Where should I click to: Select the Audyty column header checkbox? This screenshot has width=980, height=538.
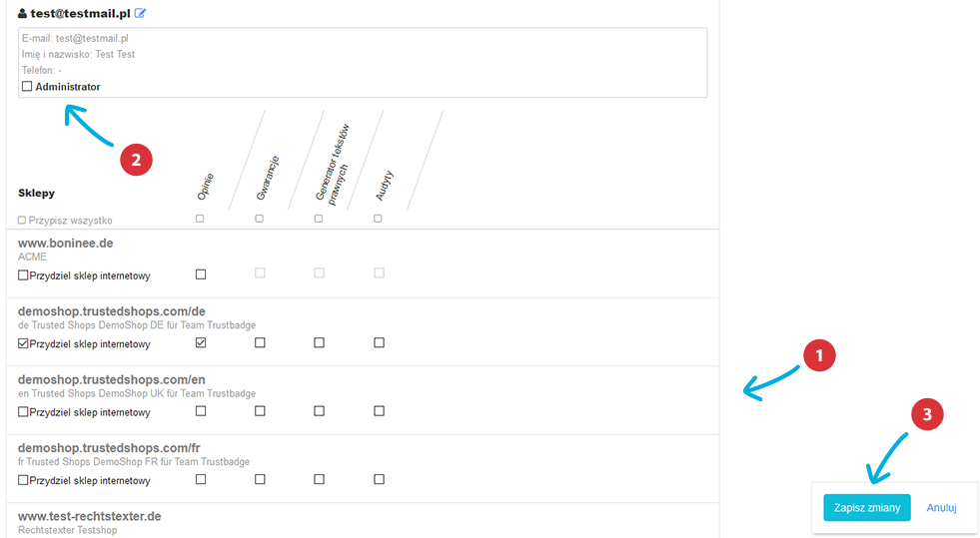(378, 219)
